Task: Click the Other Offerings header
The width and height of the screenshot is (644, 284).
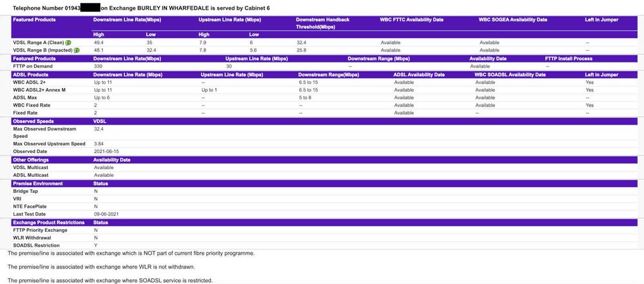Action: (x=30, y=160)
